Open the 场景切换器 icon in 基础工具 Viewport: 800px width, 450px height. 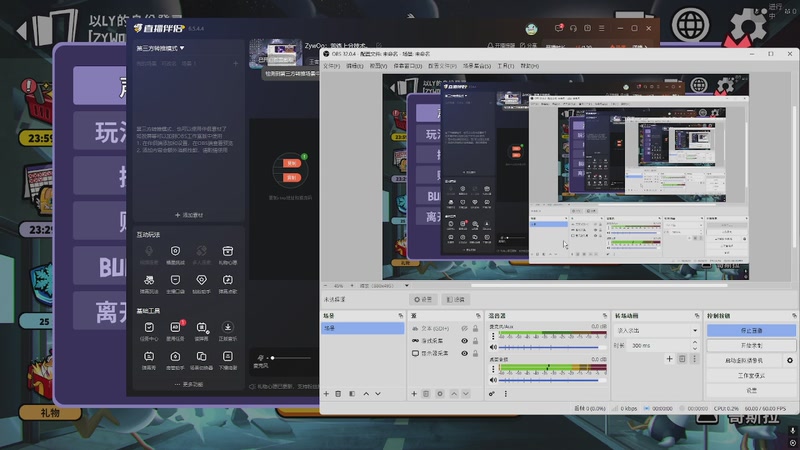pyautogui.click(x=202, y=356)
